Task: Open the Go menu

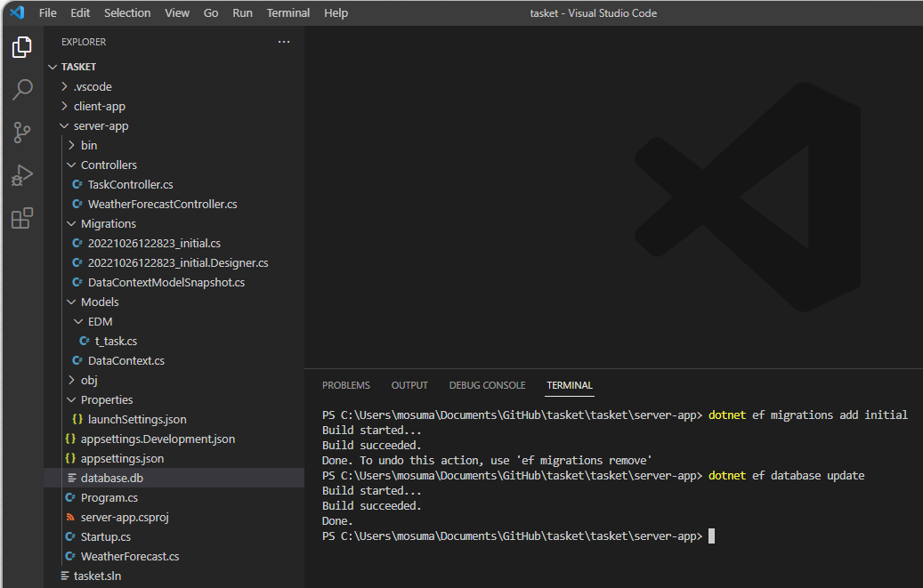Action: [211, 13]
